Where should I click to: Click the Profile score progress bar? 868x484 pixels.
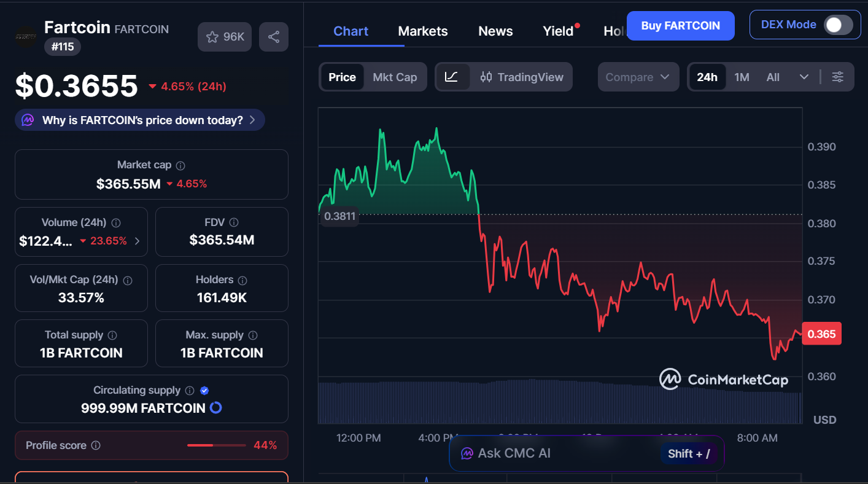click(x=216, y=445)
